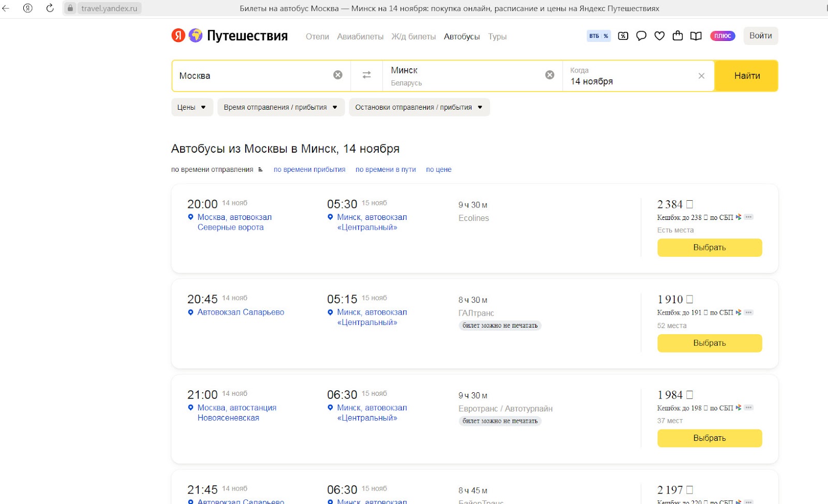
Task: Click the Евротранс / Автотурлайн carrier name
Action: (506, 408)
